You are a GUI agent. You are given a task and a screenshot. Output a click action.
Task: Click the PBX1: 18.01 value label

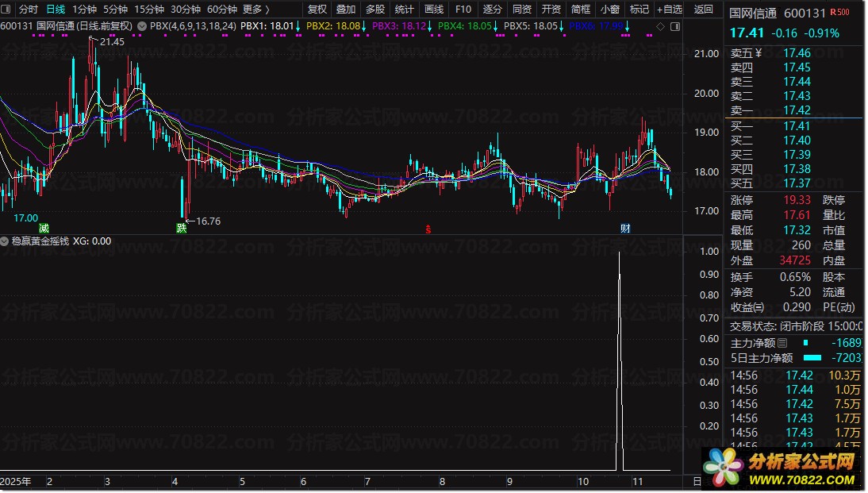267,26
